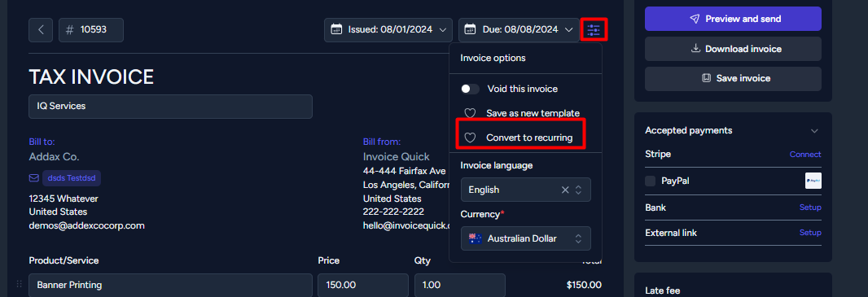868x297 pixels.
Task: Open the Issued date dropdown
Action: (388, 30)
